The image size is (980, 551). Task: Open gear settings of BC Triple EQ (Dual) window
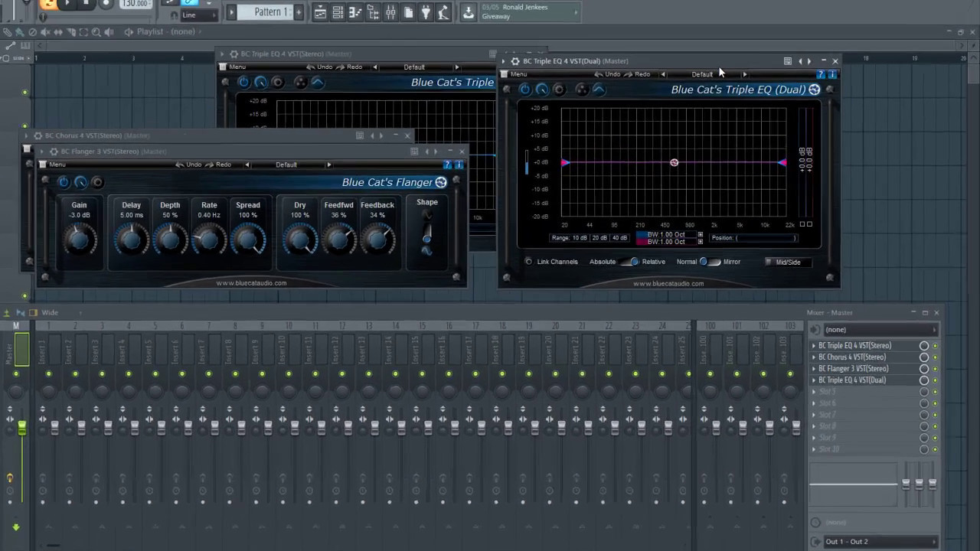click(x=515, y=61)
